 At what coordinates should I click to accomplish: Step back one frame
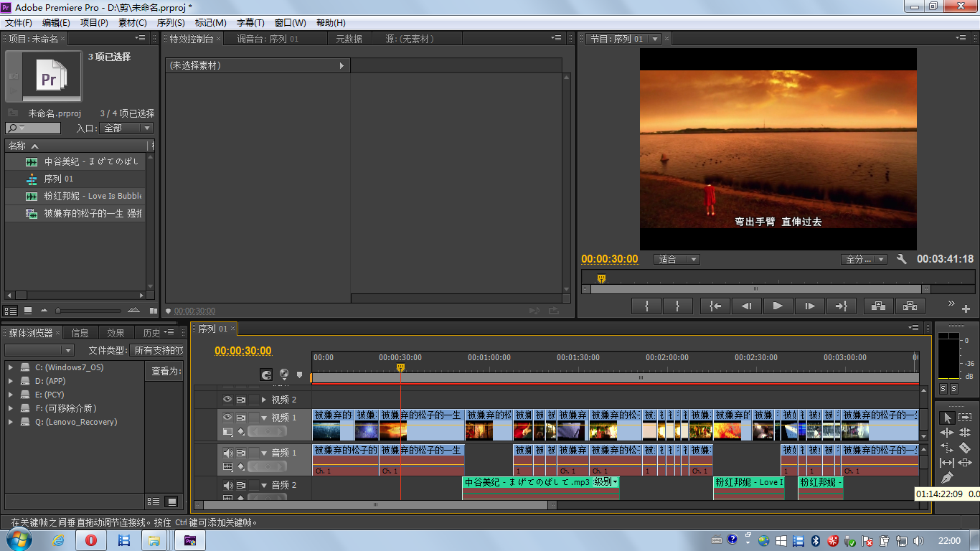(x=746, y=306)
